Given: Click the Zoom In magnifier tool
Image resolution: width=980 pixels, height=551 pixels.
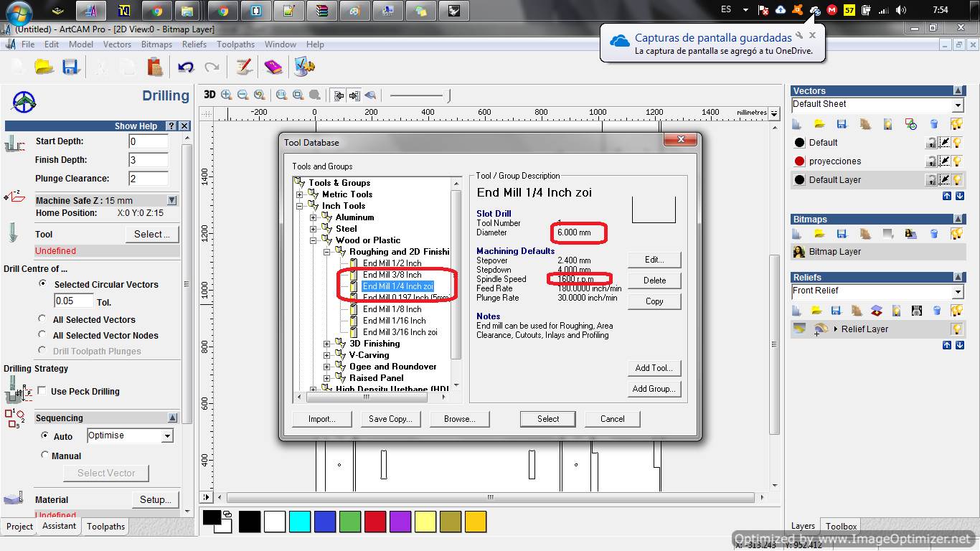Looking at the screenshot, I should 227,95.
